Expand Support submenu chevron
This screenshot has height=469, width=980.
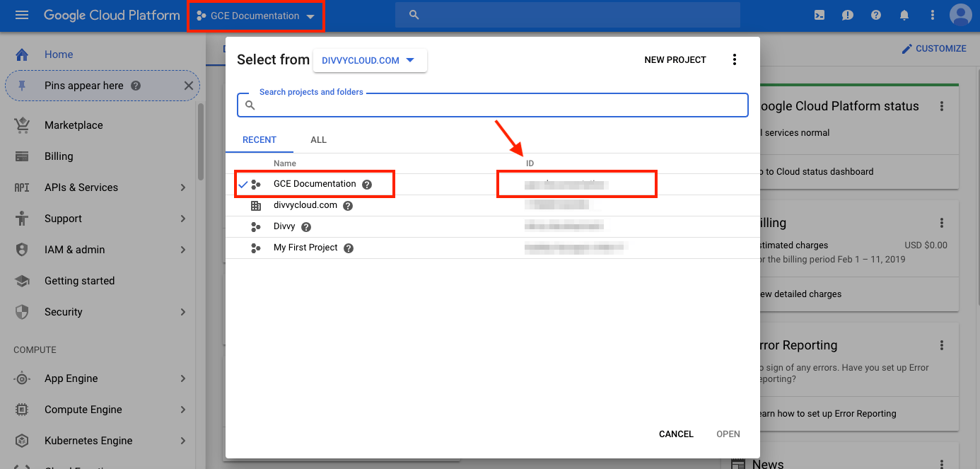(183, 219)
